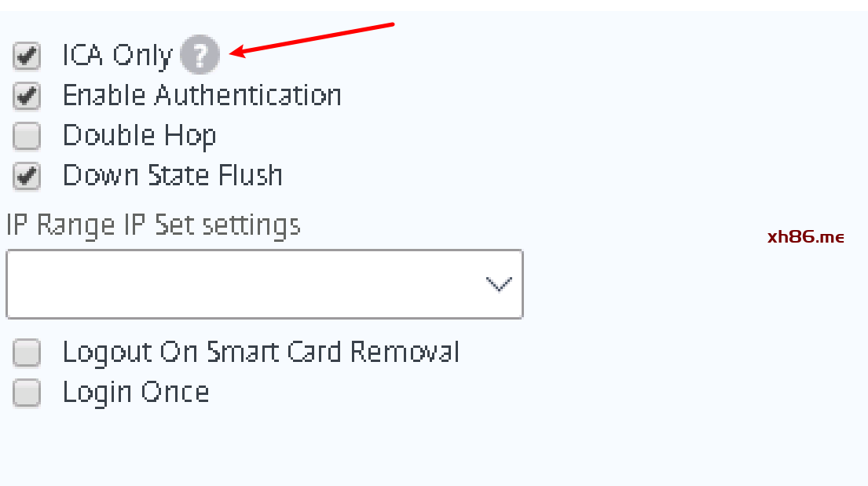Uncheck the ICA Only checkbox
Image resolution: width=868 pixels, height=486 pixels.
coord(27,57)
